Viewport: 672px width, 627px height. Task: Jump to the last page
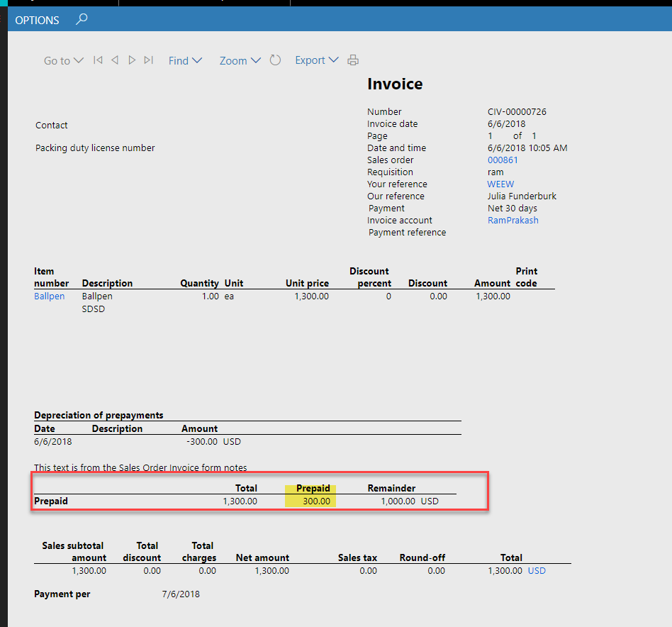[x=149, y=60]
